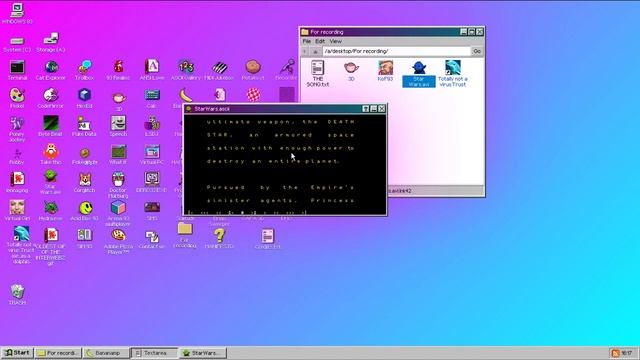Open the Windows 93 computer icon
This screenshot has height=360, width=640.
point(17,13)
